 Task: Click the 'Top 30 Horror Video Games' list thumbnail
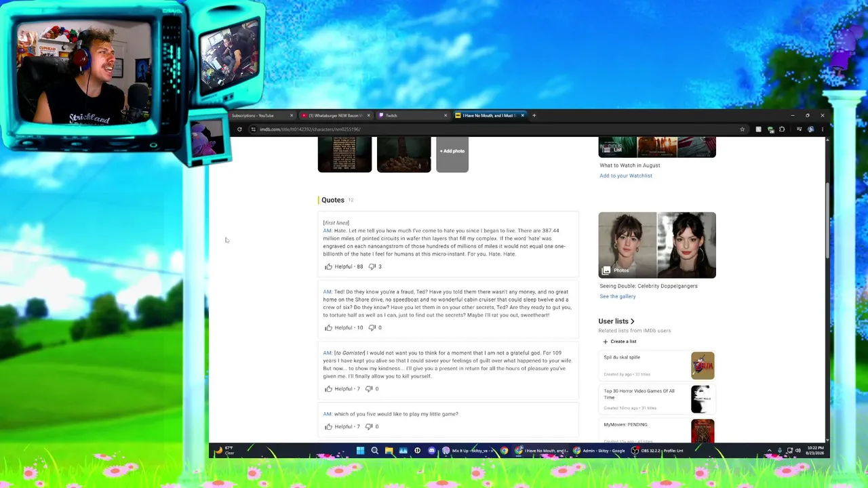703,399
